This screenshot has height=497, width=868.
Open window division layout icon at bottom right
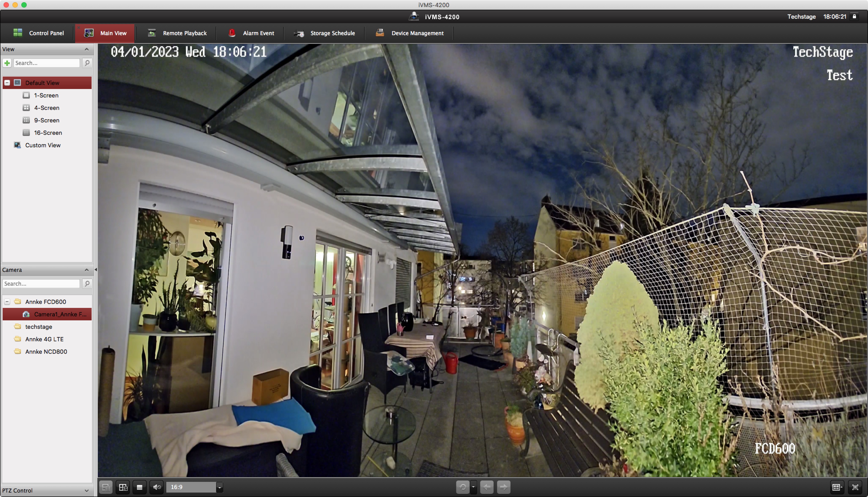(x=837, y=487)
